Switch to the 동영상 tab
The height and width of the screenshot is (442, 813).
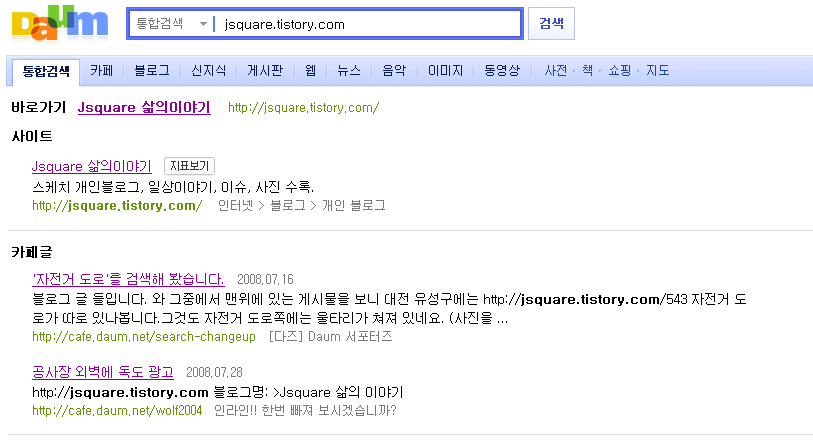(x=502, y=71)
